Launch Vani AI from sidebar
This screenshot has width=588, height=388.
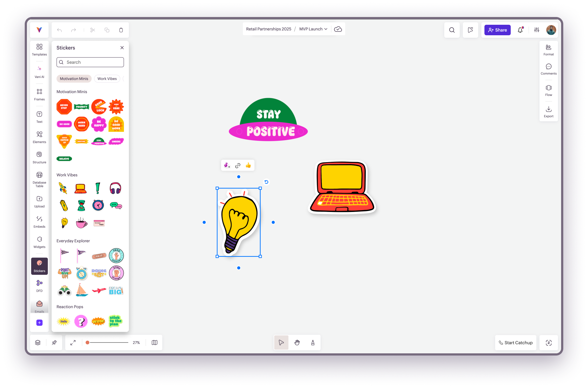(39, 72)
